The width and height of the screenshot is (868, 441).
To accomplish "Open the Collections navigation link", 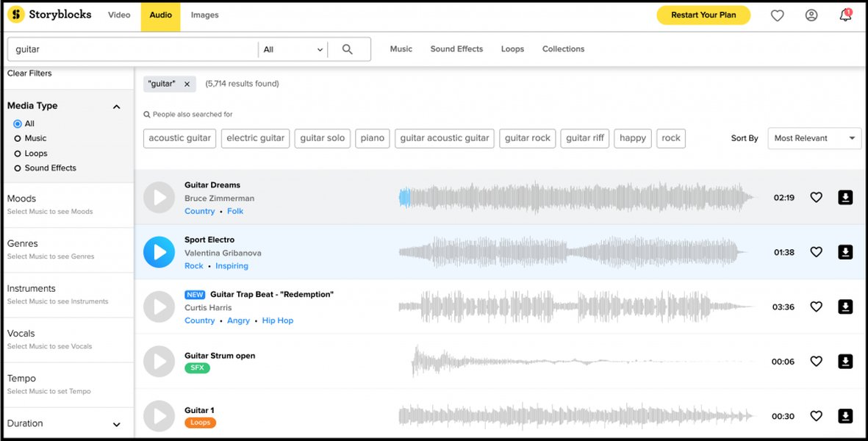I will pyautogui.click(x=563, y=49).
